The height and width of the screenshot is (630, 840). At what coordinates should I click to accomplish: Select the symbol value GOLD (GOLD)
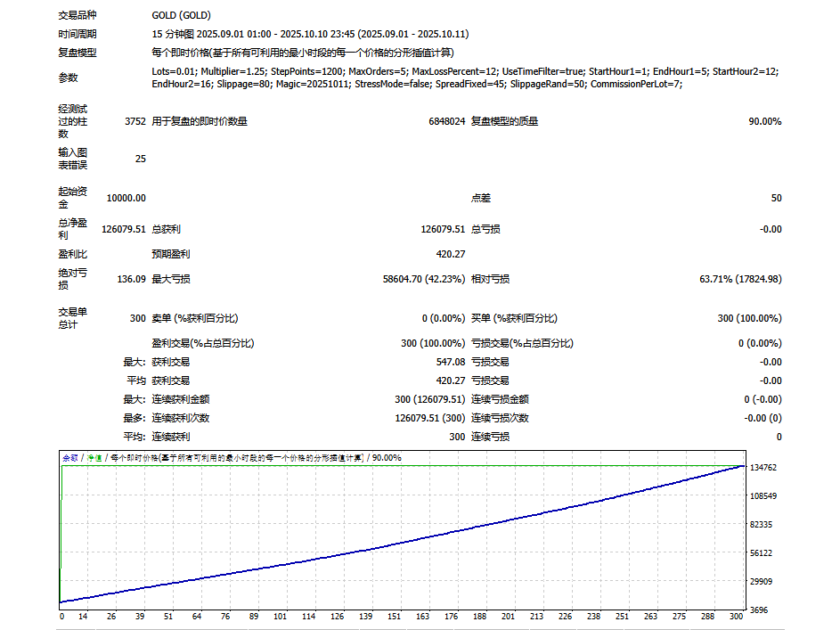coord(181,15)
